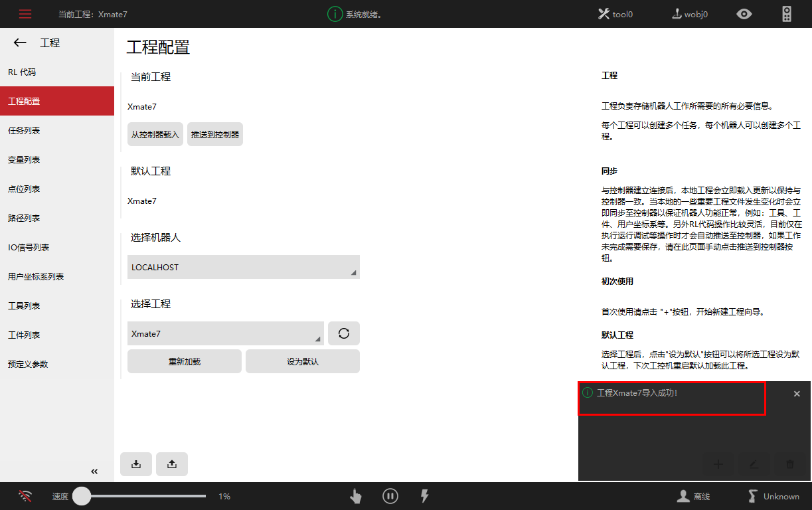Click the 推送到控制器 button

(x=214, y=133)
